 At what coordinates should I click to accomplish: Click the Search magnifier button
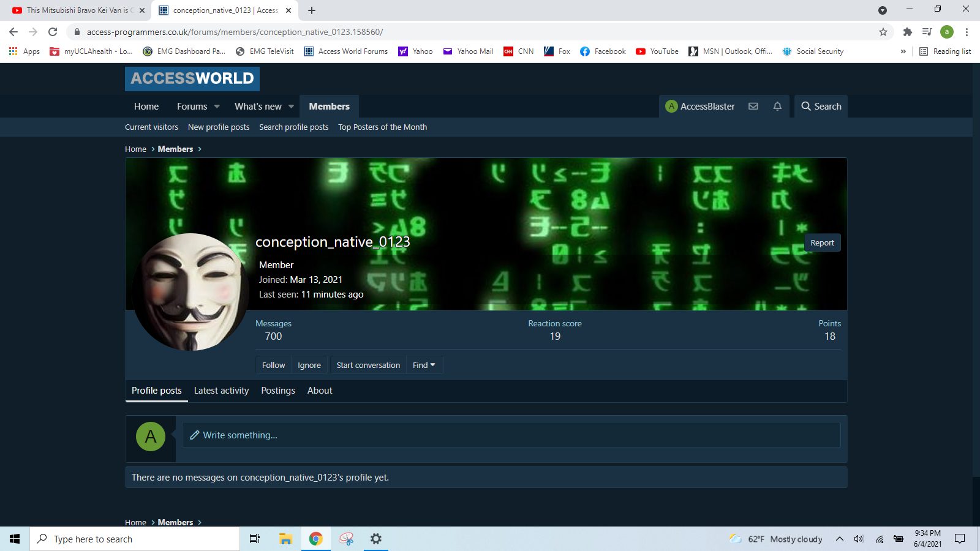click(821, 106)
